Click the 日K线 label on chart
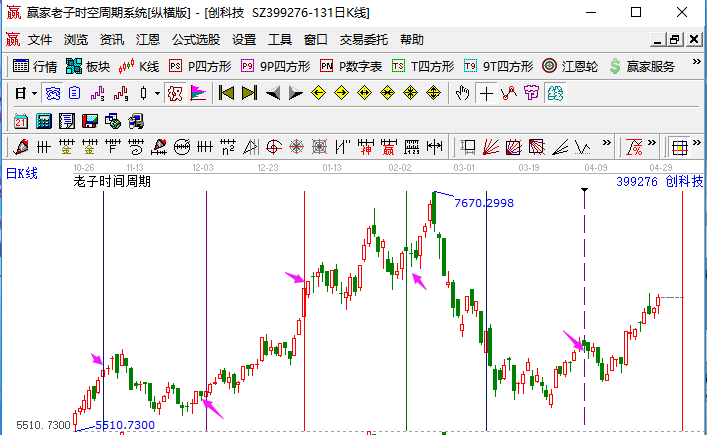707x435 pixels. click(22, 174)
